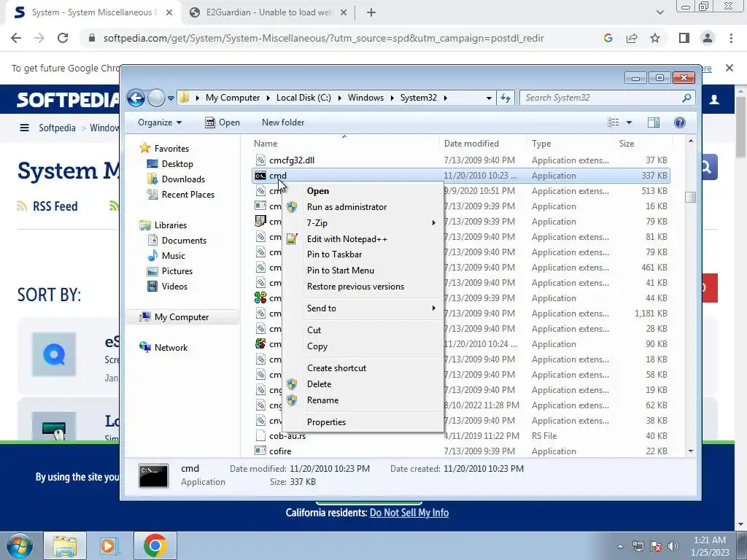Select Restore previous versions

tap(355, 287)
